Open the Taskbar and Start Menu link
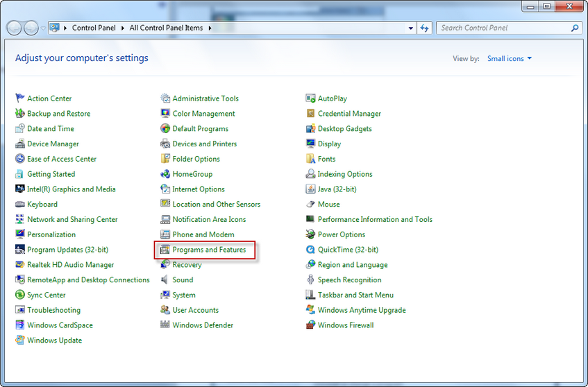The height and width of the screenshot is (387, 588). [355, 295]
